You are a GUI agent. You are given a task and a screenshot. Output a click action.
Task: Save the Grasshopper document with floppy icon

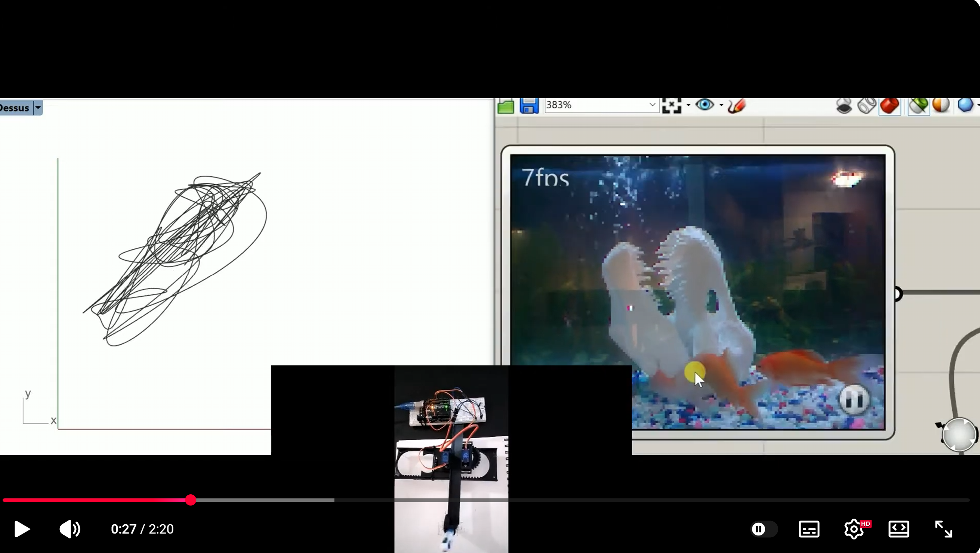tap(529, 106)
